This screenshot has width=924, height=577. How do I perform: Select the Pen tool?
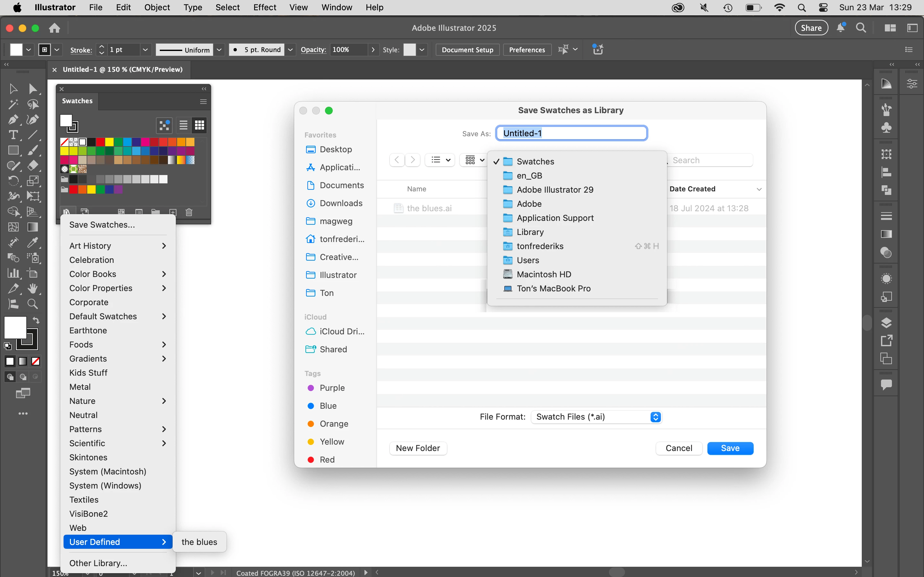click(x=13, y=120)
